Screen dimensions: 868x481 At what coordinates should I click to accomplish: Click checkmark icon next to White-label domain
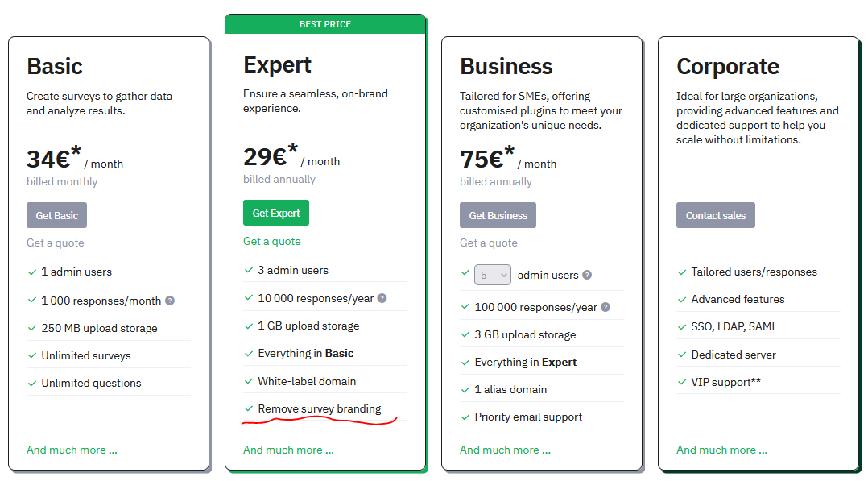[248, 381]
